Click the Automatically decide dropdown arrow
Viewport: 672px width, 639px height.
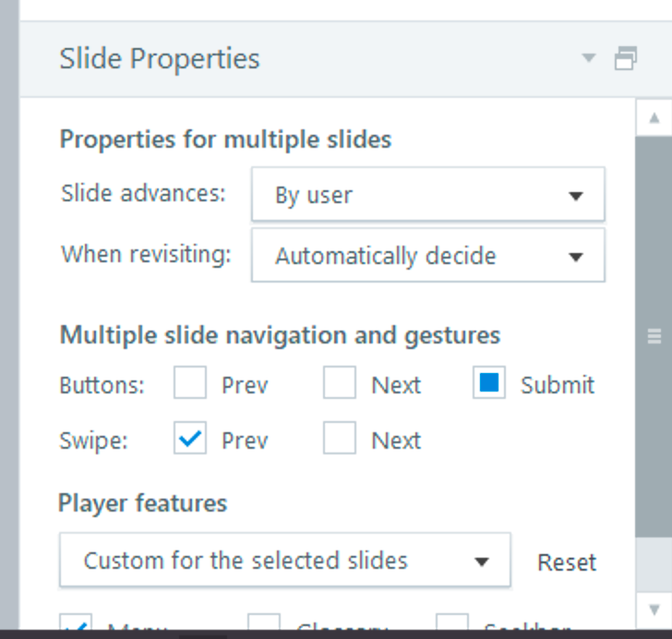pyautogui.click(x=576, y=257)
